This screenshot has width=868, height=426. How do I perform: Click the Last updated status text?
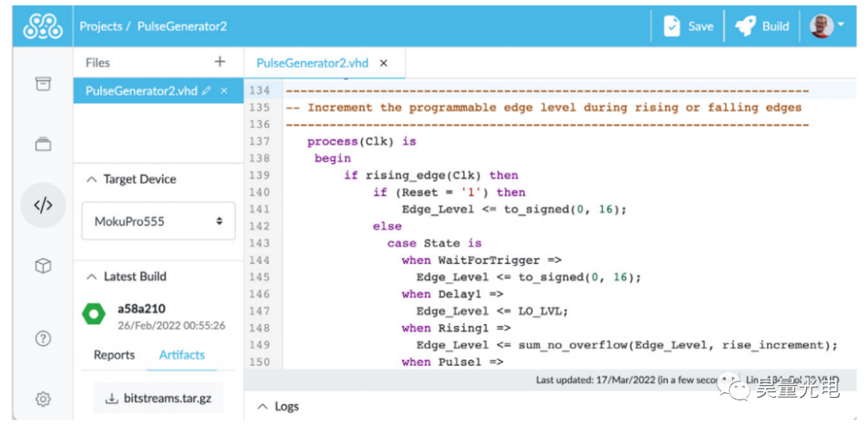click(628, 380)
